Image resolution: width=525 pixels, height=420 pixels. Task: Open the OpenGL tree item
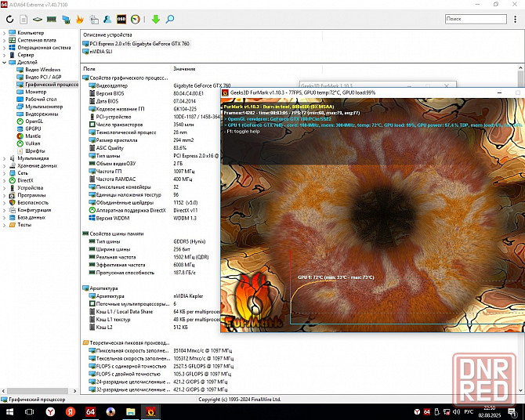(x=34, y=121)
